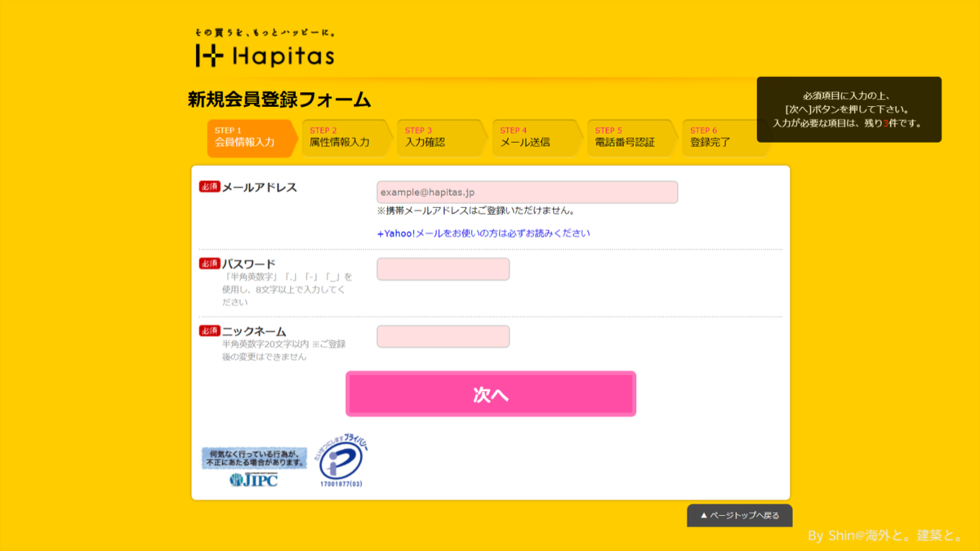
Task: Click the 携帯メールアドレス restriction note
Action: (x=476, y=211)
